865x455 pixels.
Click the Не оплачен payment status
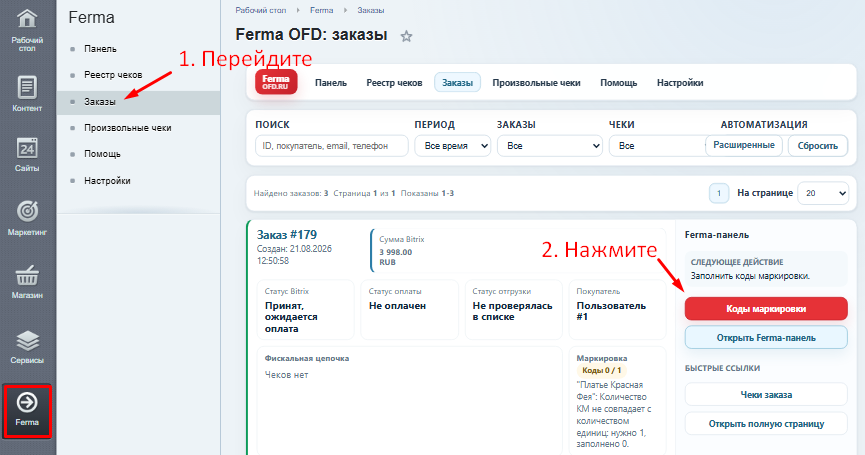pos(397,306)
